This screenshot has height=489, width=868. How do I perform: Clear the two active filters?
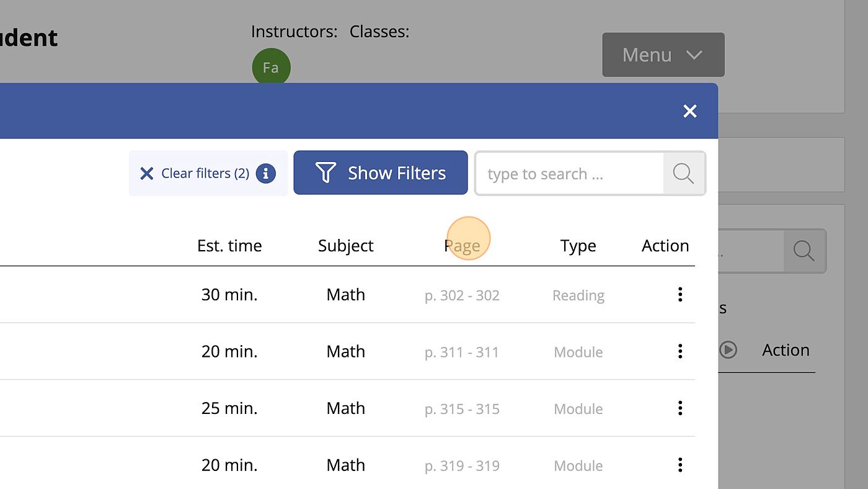[x=196, y=173]
